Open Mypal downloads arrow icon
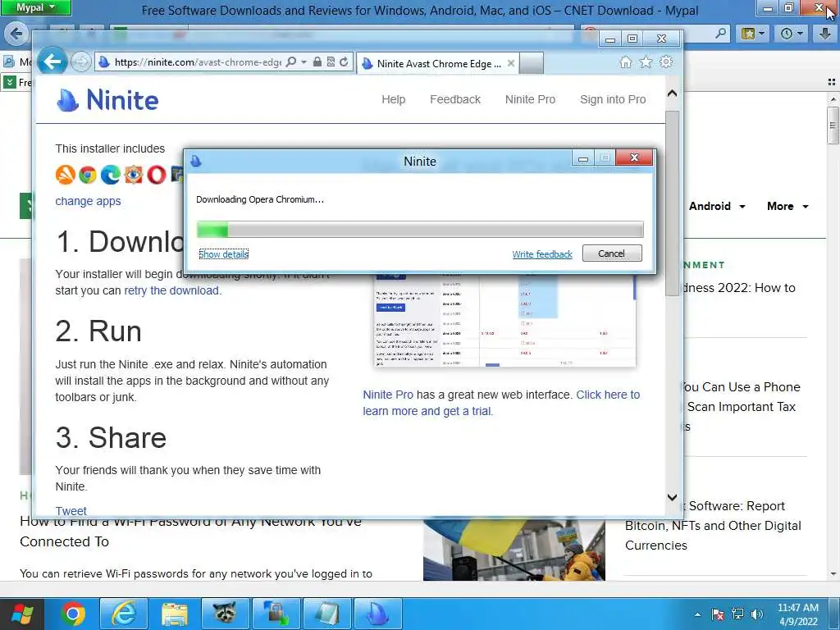The image size is (840, 630). (825, 34)
